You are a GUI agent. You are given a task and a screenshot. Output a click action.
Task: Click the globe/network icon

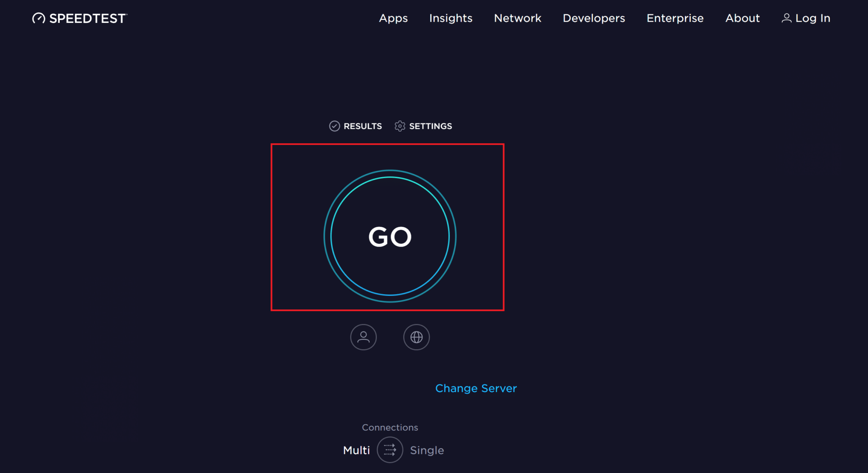click(417, 337)
